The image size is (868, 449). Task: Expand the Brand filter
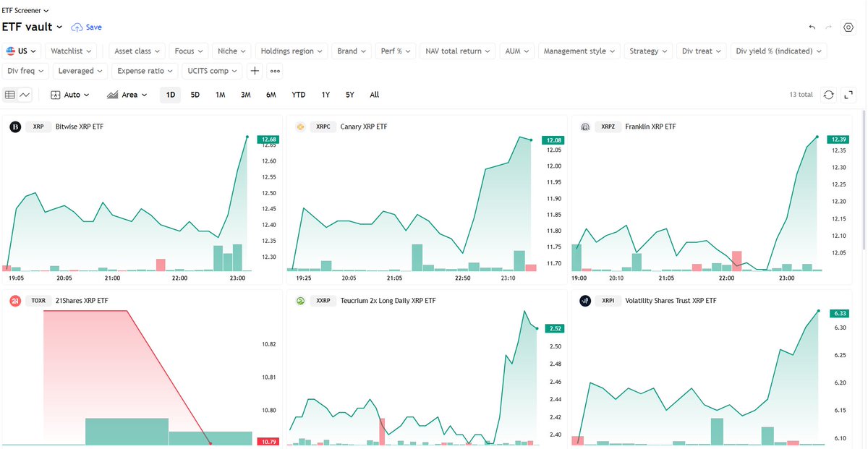point(352,51)
